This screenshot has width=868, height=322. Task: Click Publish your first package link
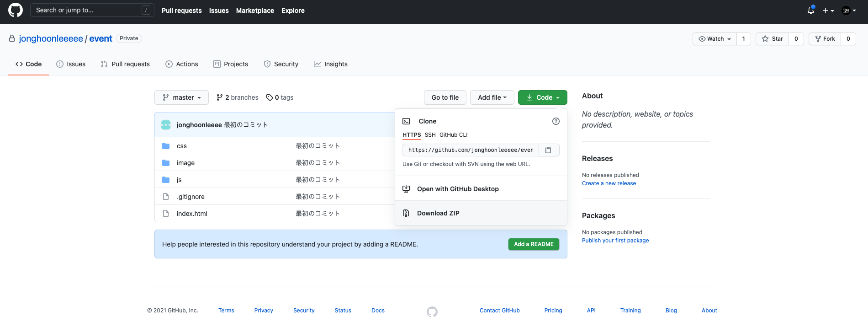click(x=615, y=241)
